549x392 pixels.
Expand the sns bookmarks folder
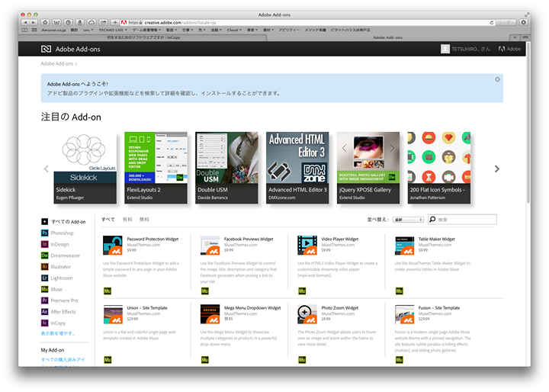click(88, 31)
